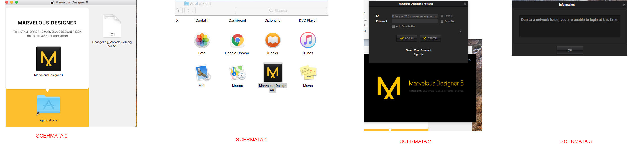
Task: Click the CANCEL button in the login dialog
Action: 430,38
